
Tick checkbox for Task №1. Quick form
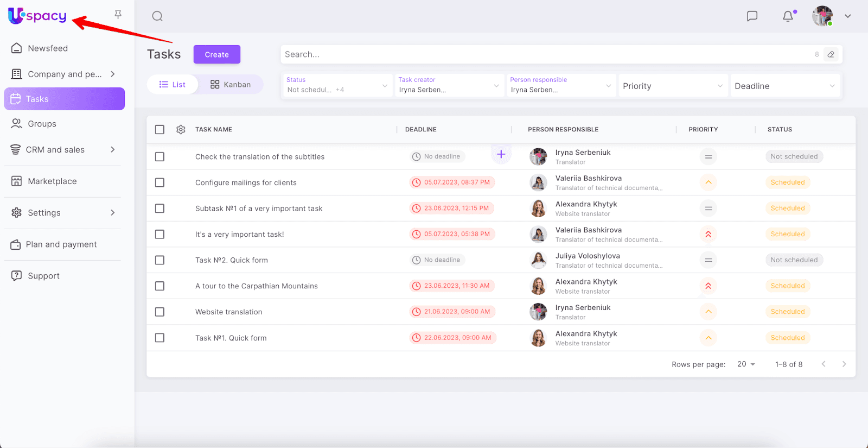(159, 338)
